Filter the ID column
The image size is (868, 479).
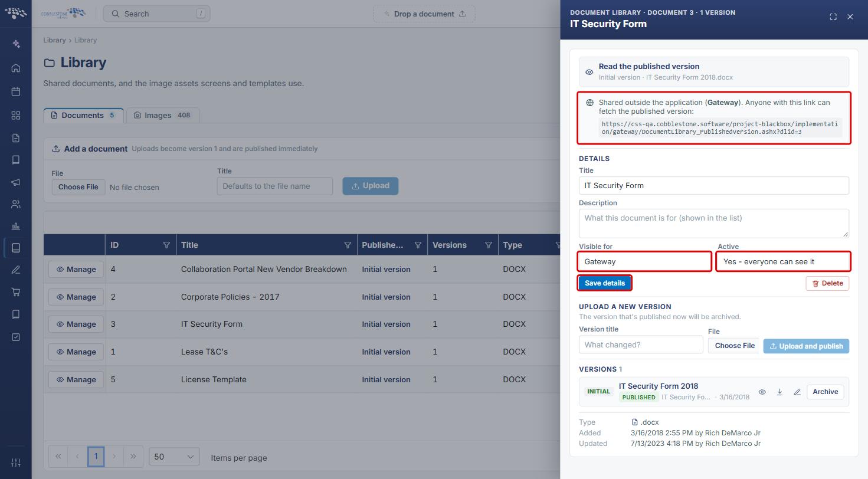click(166, 245)
